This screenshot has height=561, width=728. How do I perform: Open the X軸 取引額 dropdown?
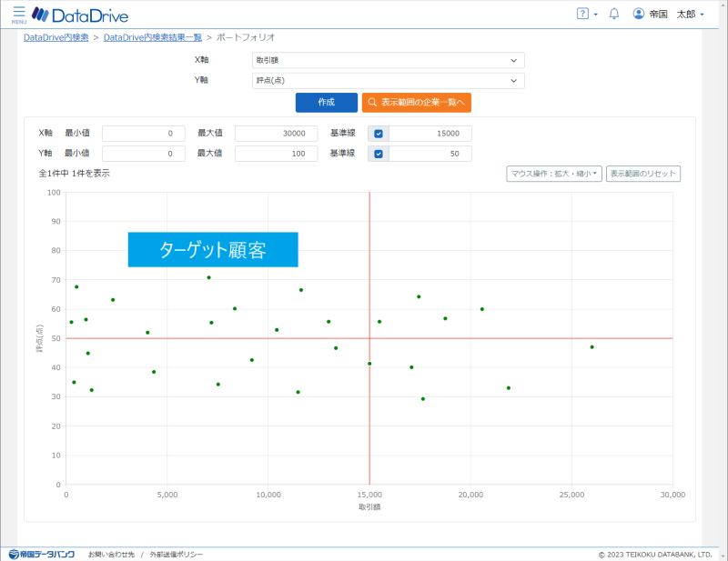389,60
